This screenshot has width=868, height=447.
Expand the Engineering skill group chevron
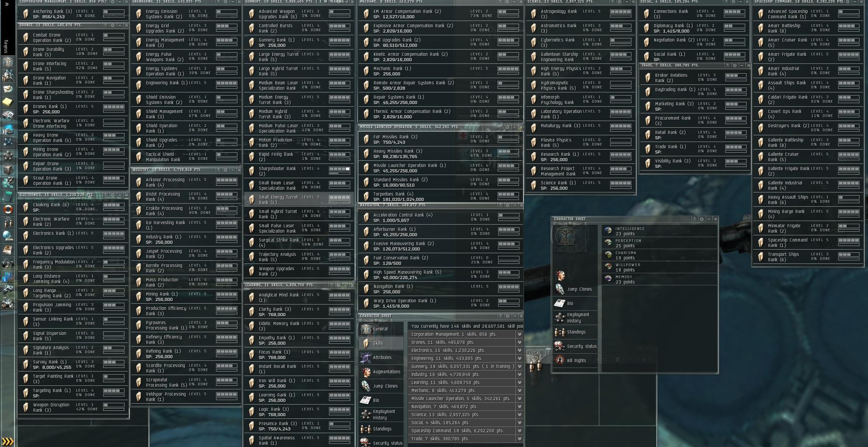[519, 359]
